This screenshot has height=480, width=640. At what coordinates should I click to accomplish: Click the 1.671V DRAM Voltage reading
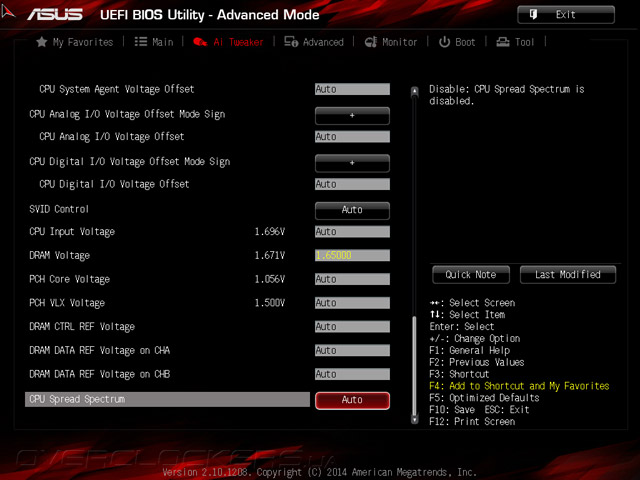[270, 256]
